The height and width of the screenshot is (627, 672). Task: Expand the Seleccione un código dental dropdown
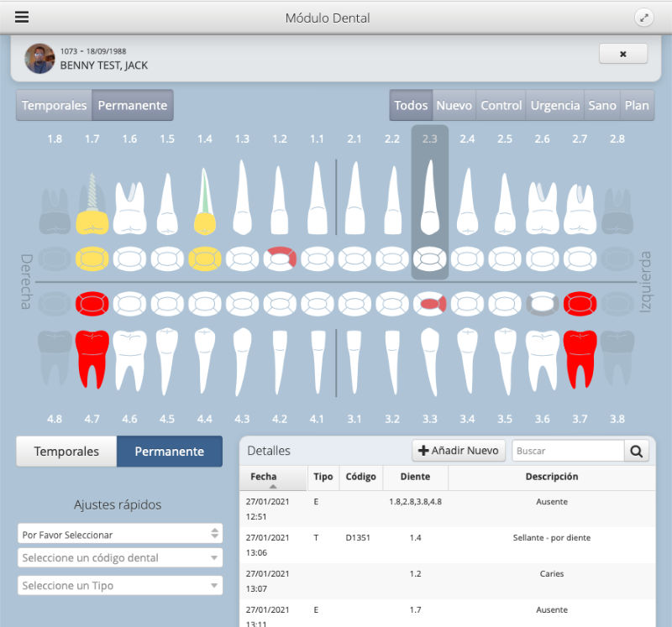coord(120,558)
